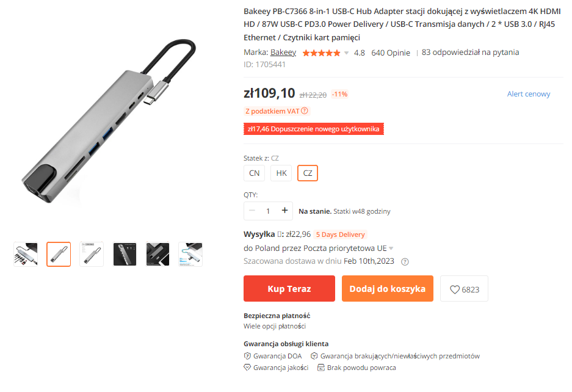Click the VAT info question mark icon

click(x=304, y=111)
